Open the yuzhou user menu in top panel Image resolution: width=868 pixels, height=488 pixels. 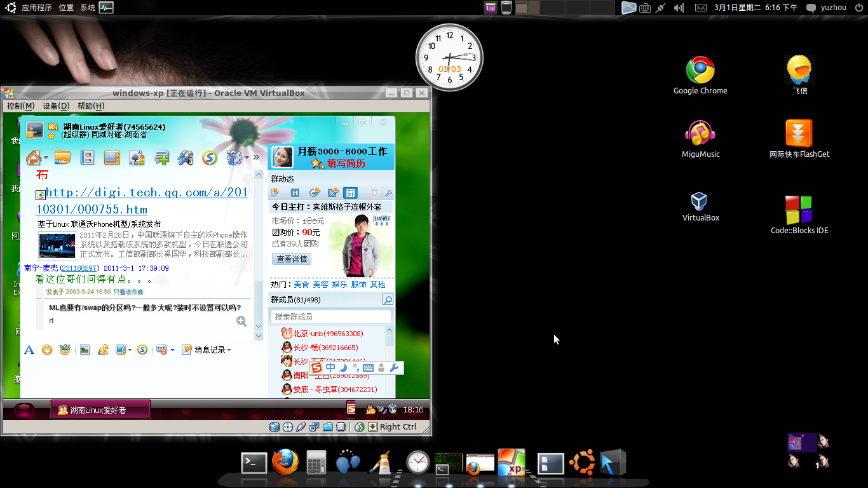[x=826, y=8]
